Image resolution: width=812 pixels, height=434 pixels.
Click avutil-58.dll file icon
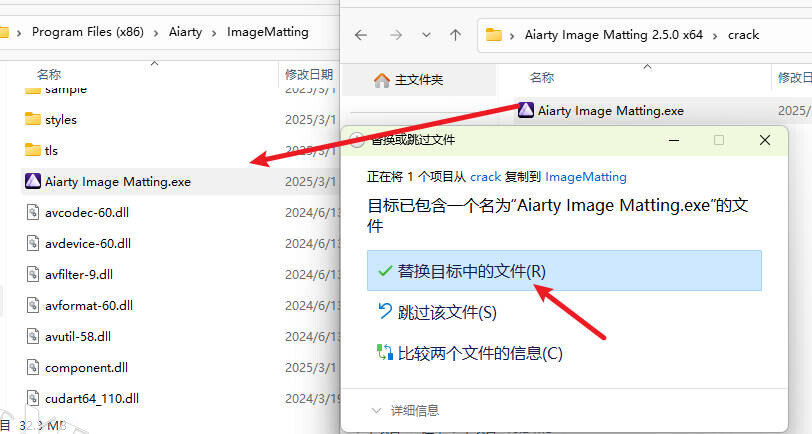tap(33, 337)
